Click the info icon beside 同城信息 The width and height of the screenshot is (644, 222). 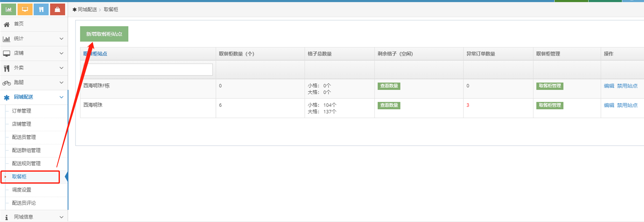tap(7, 217)
